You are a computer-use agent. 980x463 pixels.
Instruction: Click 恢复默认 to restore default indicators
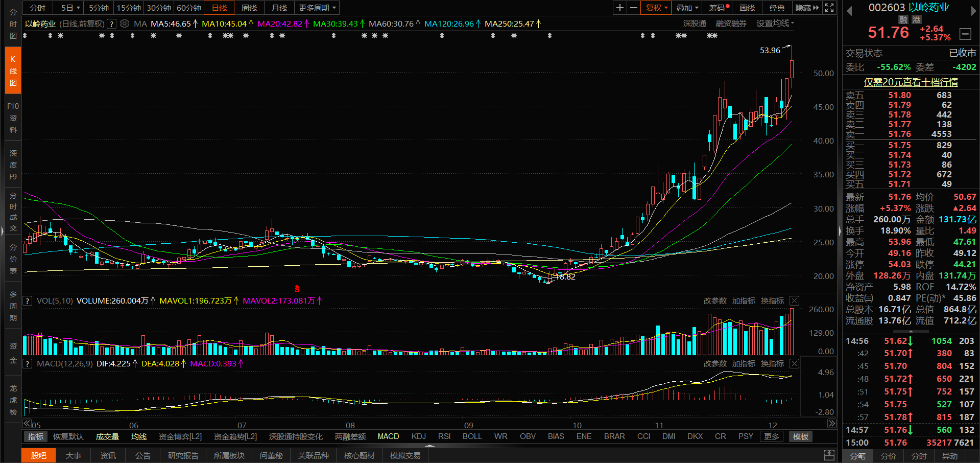pyautogui.click(x=68, y=436)
